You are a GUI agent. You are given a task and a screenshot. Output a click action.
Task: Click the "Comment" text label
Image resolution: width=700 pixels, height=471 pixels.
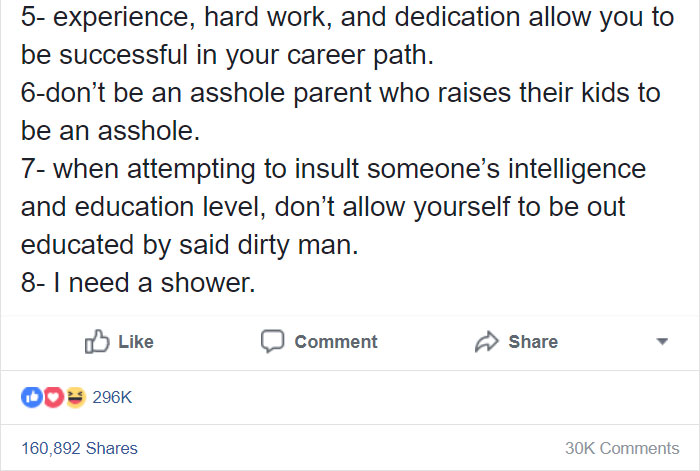[336, 342]
